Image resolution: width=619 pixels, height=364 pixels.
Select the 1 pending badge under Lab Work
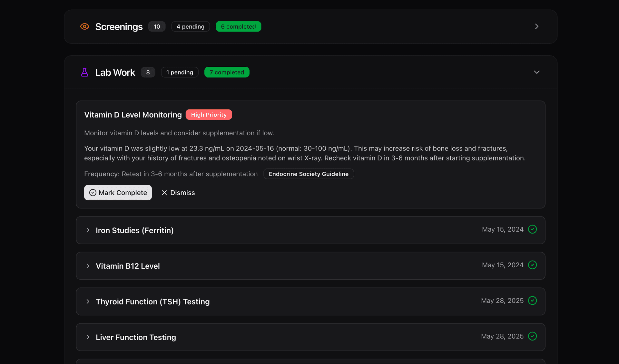pos(180,72)
